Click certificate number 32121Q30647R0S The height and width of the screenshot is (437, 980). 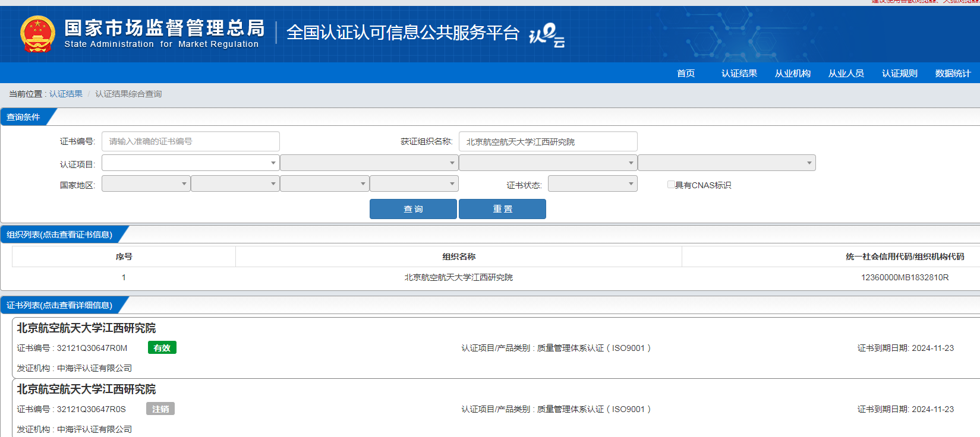(x=91, y=409)
